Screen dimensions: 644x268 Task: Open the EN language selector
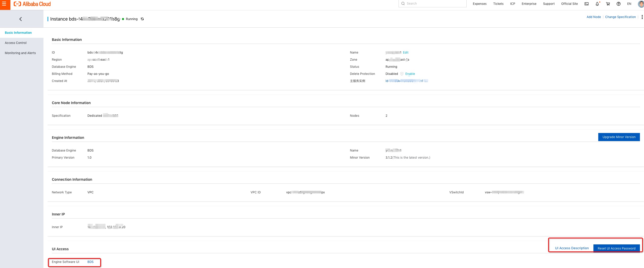(630, 4)
